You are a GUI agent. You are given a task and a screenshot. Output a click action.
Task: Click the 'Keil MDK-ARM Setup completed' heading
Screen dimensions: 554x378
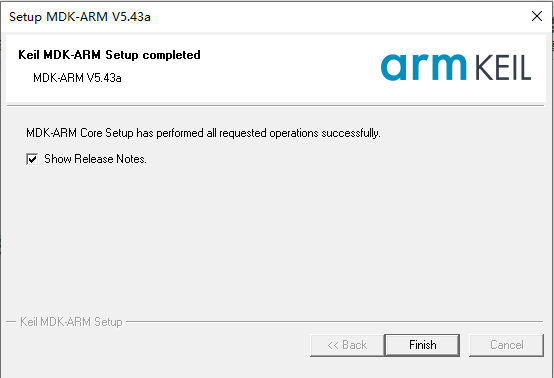tap(109, 55)
